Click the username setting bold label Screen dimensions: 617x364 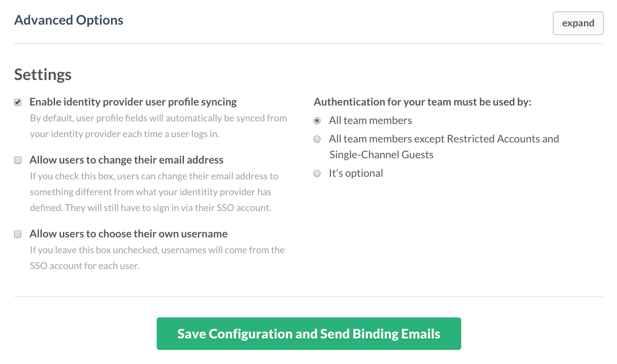(128, 234)
